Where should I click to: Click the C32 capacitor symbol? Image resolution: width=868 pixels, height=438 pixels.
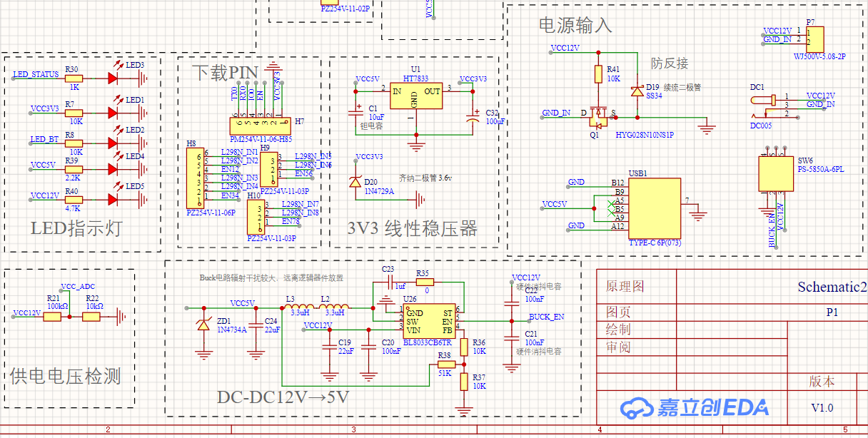pyautogui.click(x=472, y=117)
